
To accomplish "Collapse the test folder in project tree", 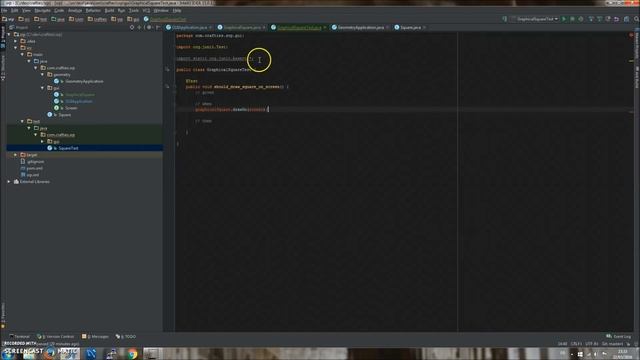I will point(22,121).
